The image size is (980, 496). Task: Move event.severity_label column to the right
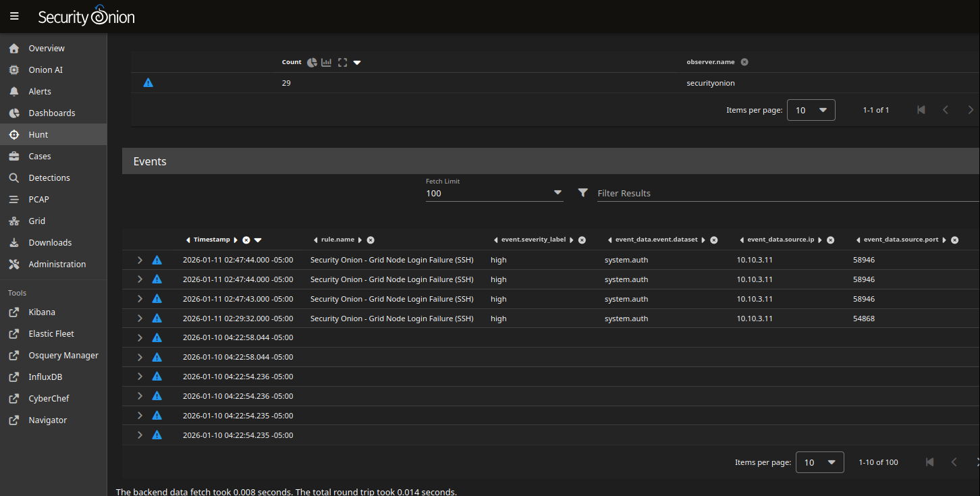tap(572, 240)
